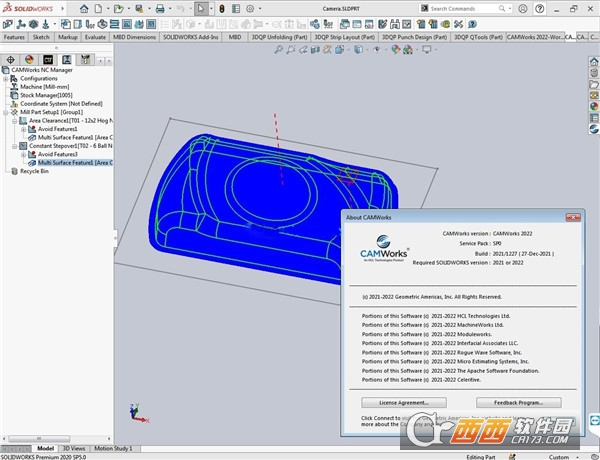Screen dimensions: 600x460
Task: Expand the Avoid Features3 node
Action: (x=24, y=154)
